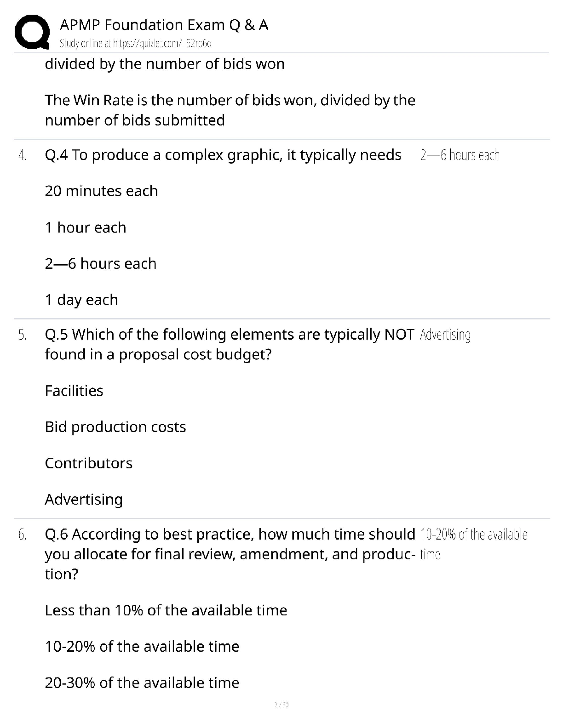This screenshot has height=728, width=563.
Task: Select the '2—6 hours each' option under Q.4
Action: click(x=101, y=263)
